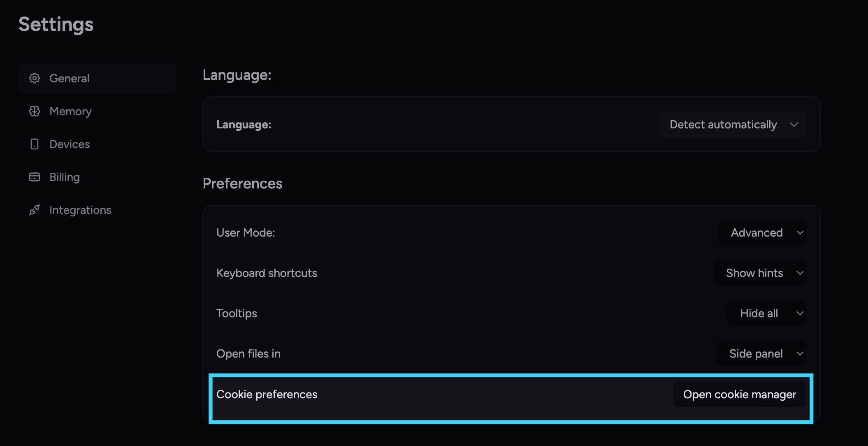This screenshot has width=868, height=446.
Task: Click the Billing card icon
Action: (35, 177)
